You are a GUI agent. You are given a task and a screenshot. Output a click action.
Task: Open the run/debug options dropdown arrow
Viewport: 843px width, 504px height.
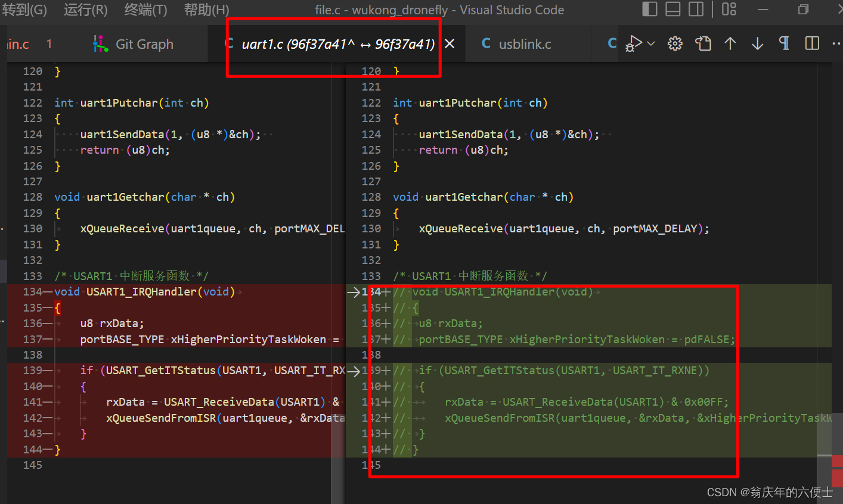pos(651,43)
